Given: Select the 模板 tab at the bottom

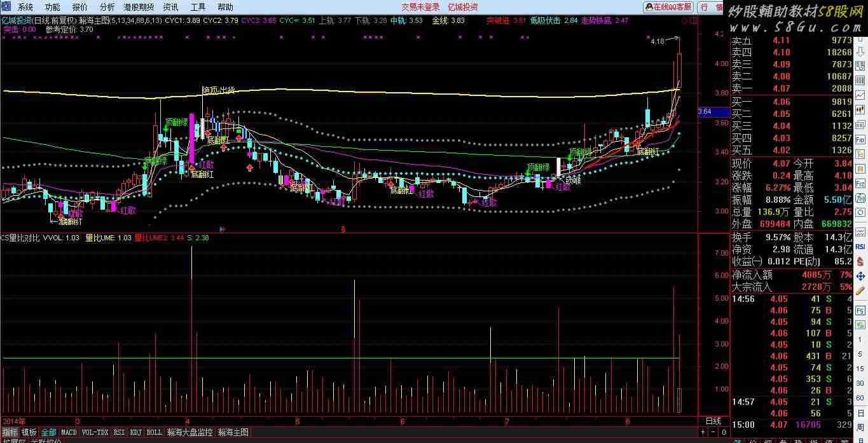Looking at the screenshot, I should tap(29, 432).
